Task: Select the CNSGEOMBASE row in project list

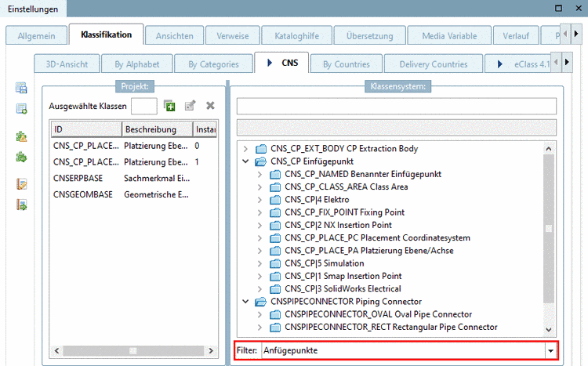Action: click(134, 194)
